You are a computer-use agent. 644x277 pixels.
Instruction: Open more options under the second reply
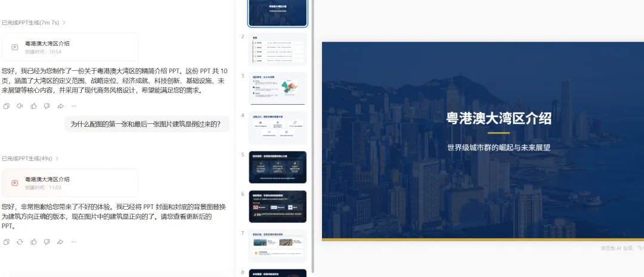point(74,242)
